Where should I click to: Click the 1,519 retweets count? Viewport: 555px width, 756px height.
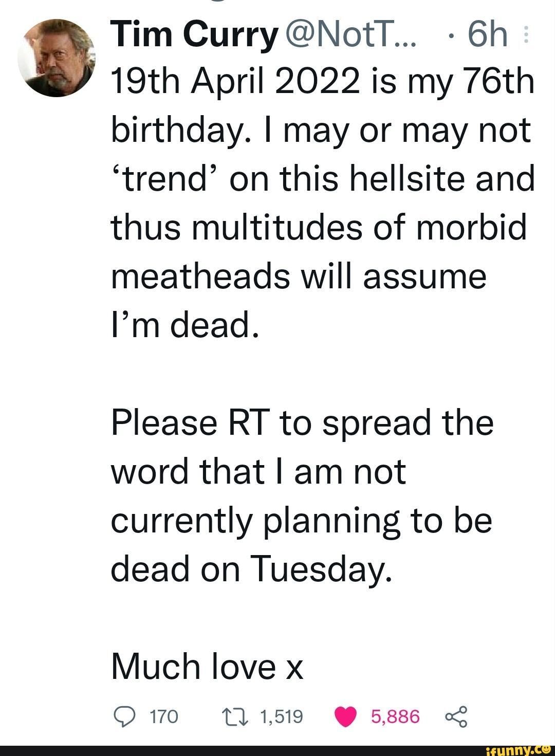[x=282, y=716]
